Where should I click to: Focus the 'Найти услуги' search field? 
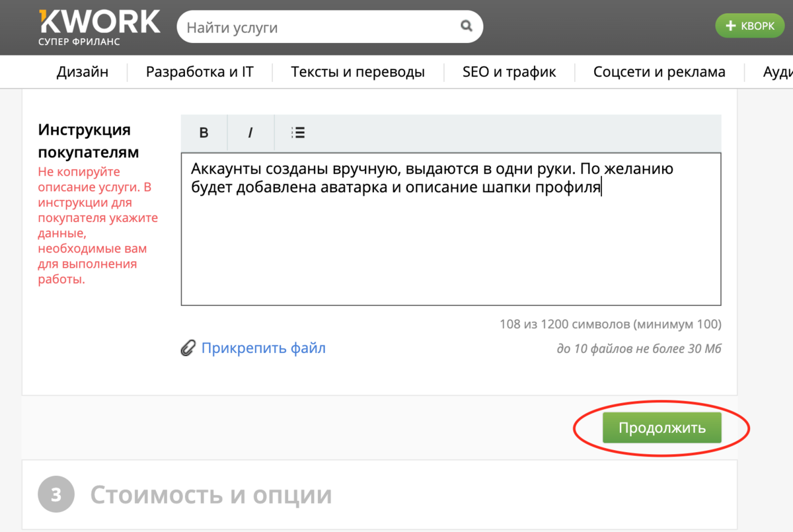point(330,27)
